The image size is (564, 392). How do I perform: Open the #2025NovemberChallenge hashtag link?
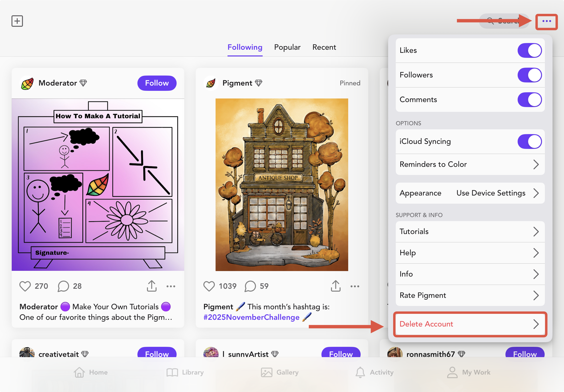(x=251, y=317)
